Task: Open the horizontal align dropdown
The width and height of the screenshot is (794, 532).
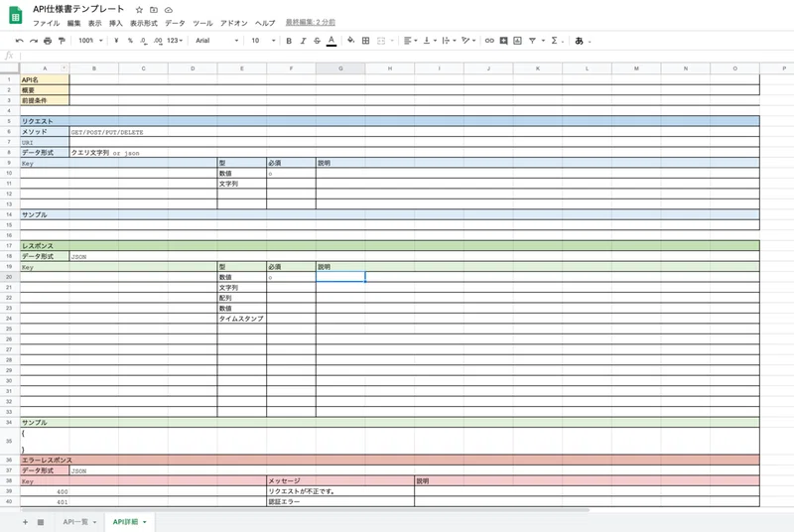Action: pos(410,41)
